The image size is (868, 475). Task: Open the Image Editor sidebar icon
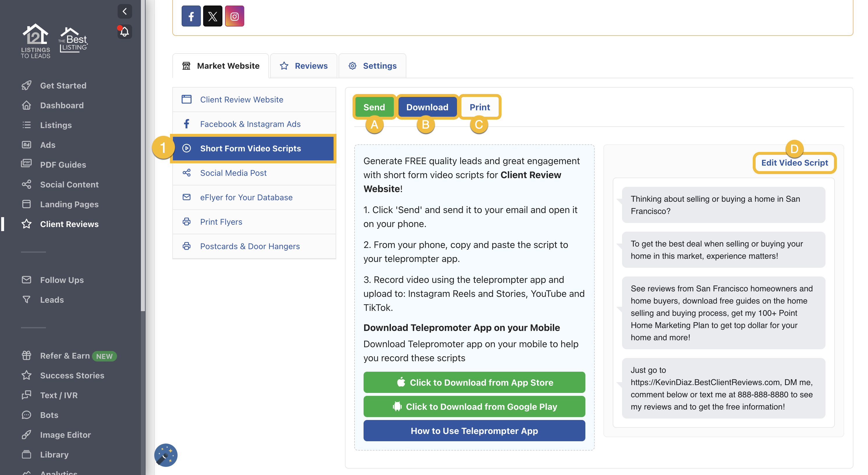(x=26, y=435)
